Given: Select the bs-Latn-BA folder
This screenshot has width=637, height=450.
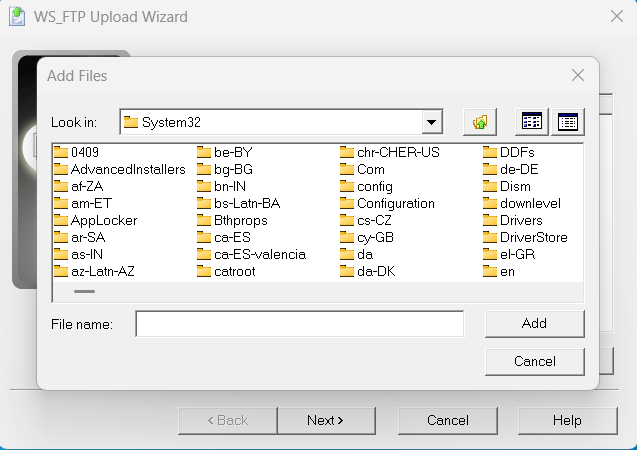Looking at the screenshot, I should pos(239,203).
